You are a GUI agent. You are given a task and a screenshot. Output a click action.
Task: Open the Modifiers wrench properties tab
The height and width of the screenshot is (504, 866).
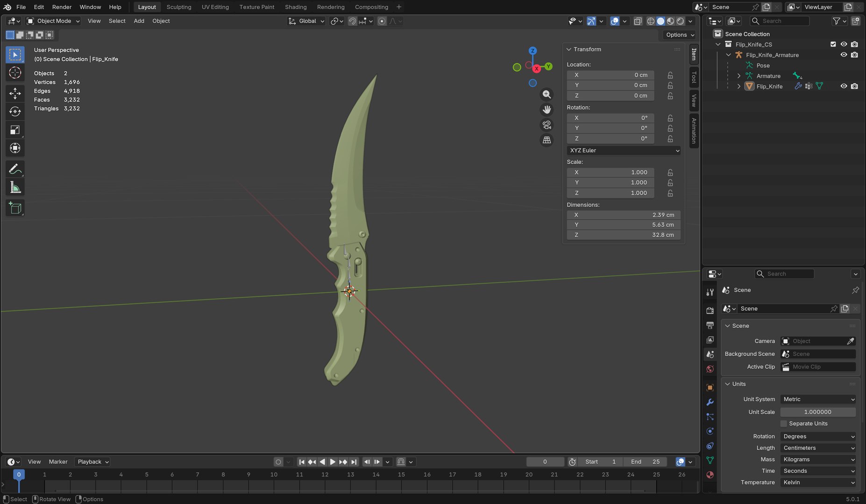(710, 402)
